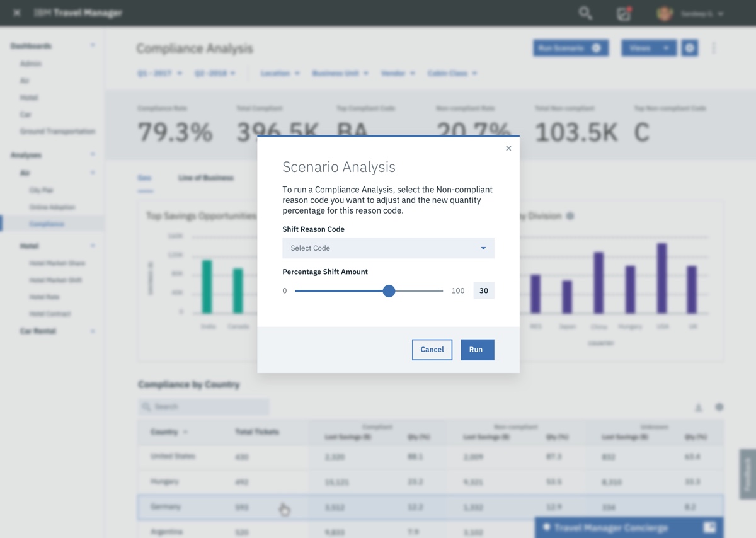Screen dimensions: 756x538
Task: Open the Select Code dropdown
Action: (388, 248)
